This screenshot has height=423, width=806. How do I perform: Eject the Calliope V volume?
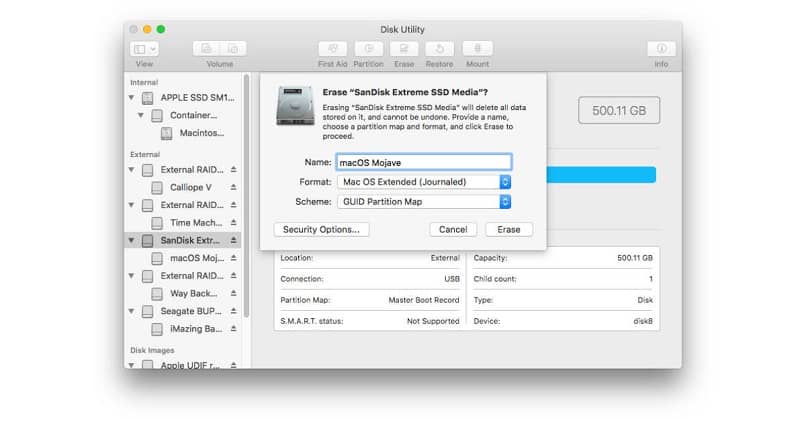pos(234,187)
